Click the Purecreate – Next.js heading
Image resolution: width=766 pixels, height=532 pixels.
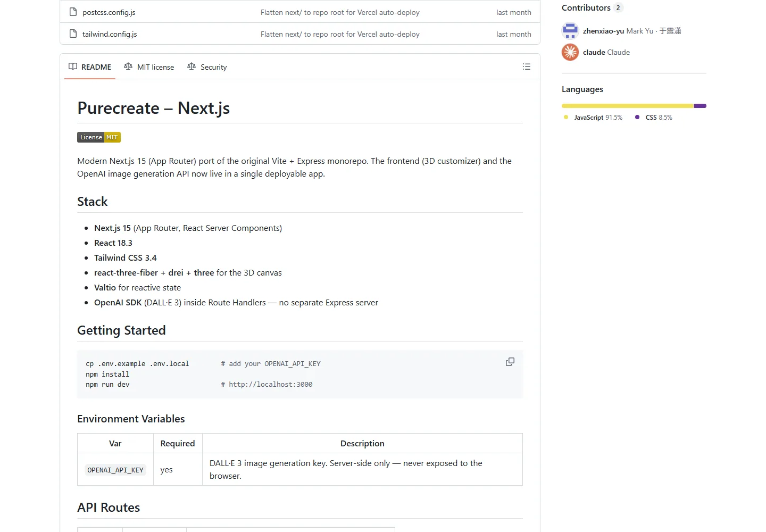(x=153, y=108)
